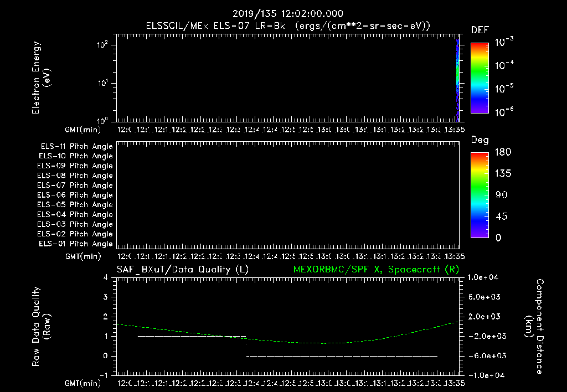Screen dimensions: 567x392
Task: Click the colored electron spectrum strip near 13:35
Action: coord(458,80)
